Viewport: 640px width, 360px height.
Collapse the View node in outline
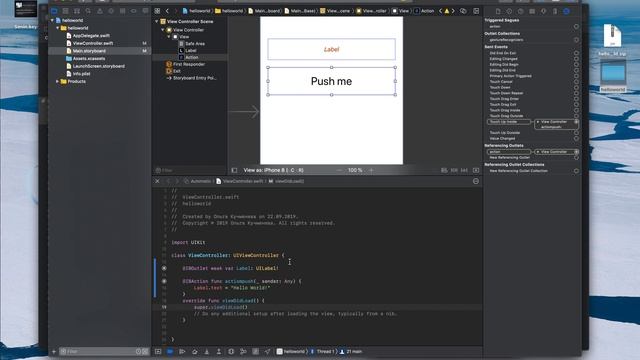169,37
